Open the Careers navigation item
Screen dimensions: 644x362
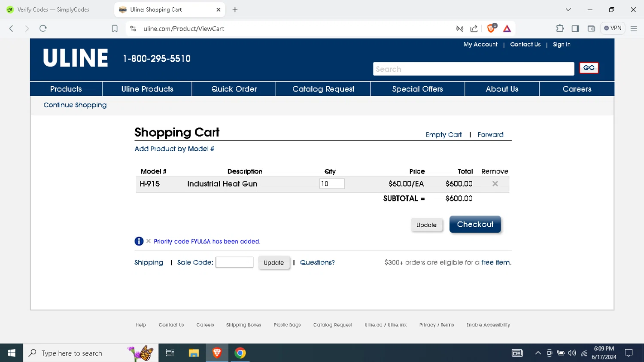pyautogui.click(x=577, y=89)
